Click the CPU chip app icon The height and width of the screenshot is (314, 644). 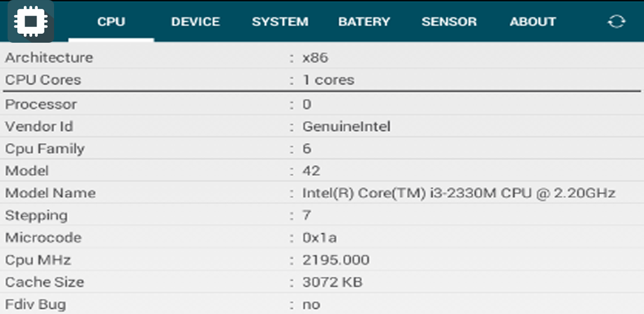(x=30, y=21)
